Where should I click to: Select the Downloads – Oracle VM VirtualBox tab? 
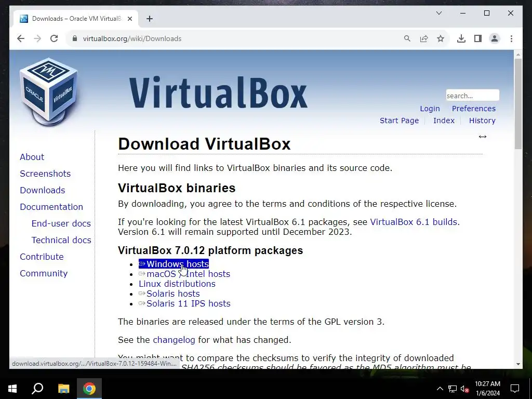coord(75,19)
